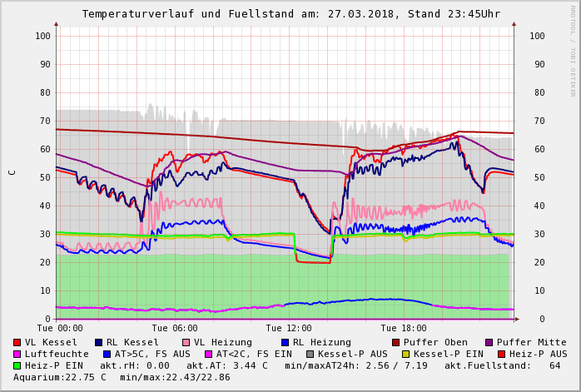Select the purple Puffer Mitte legend swatch
Screen dimensions: 581x392
pyautogui.click(x=489, y=343)
